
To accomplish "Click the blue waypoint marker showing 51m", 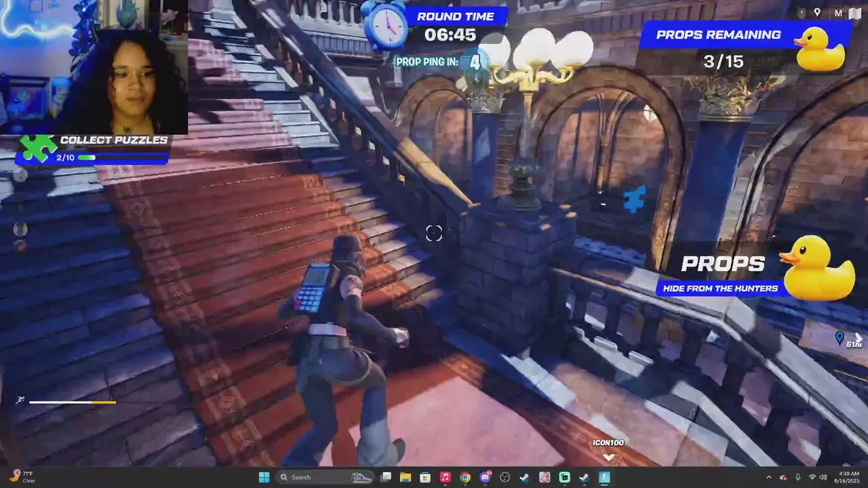I will click(840, 337).
